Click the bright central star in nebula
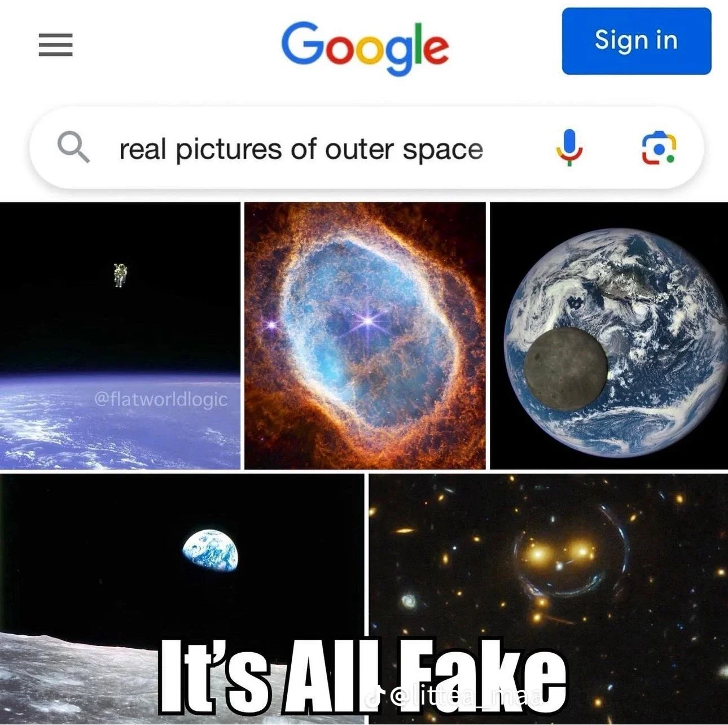 (367, 321)
